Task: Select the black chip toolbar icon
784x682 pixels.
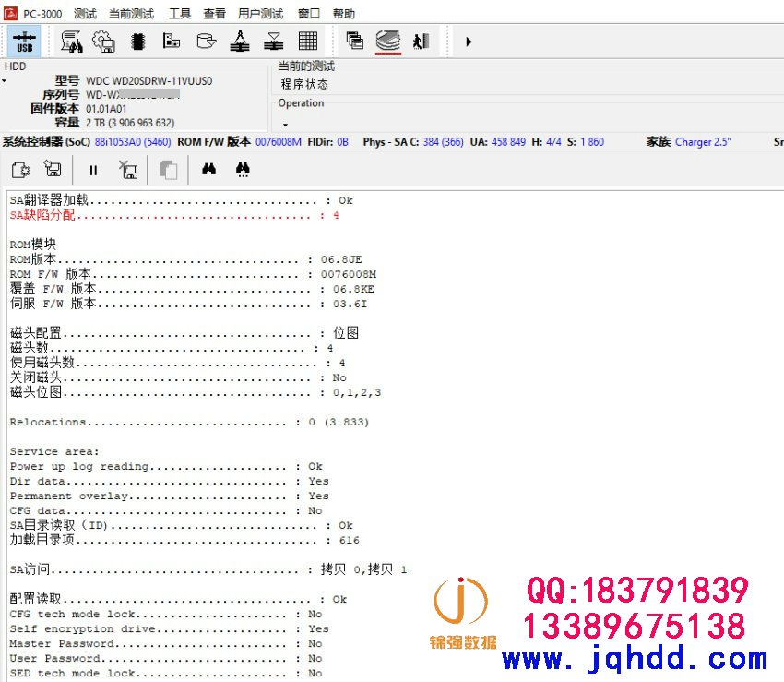Action: click(138, 42)
